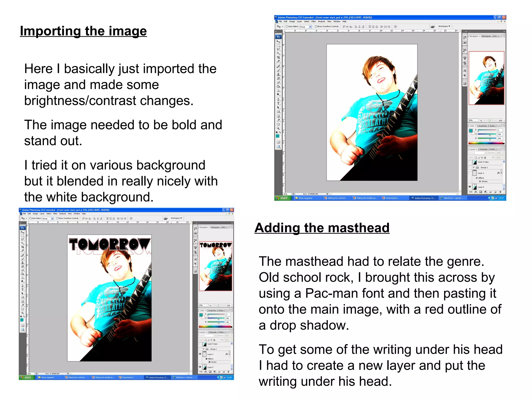The width and height of the screenshot is (532, 399).
Task: Select Zoom tool in window without masthead
Action: [278, 128]
